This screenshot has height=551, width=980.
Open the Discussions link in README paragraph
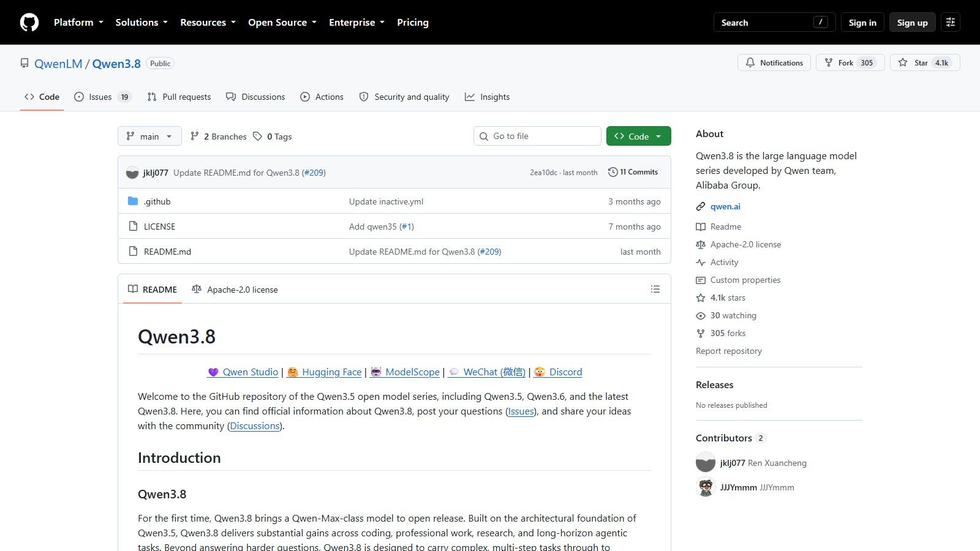click(x=255, y=426)
